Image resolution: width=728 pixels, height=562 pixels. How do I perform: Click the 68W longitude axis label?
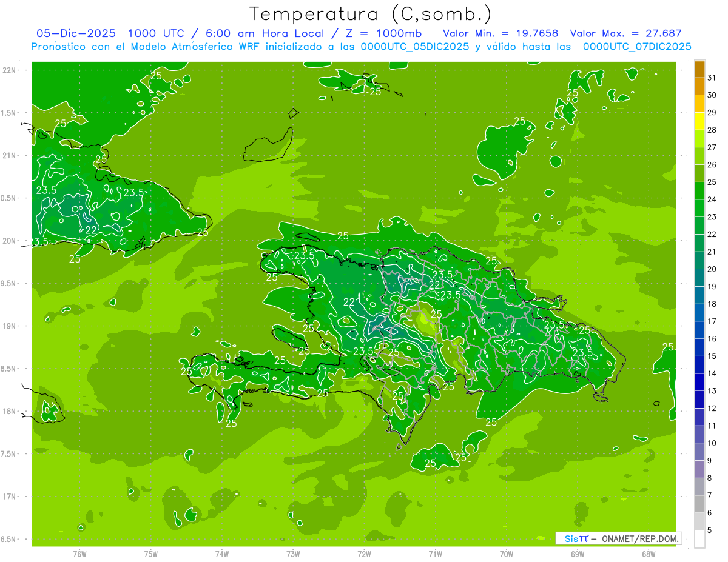point(648,554)
